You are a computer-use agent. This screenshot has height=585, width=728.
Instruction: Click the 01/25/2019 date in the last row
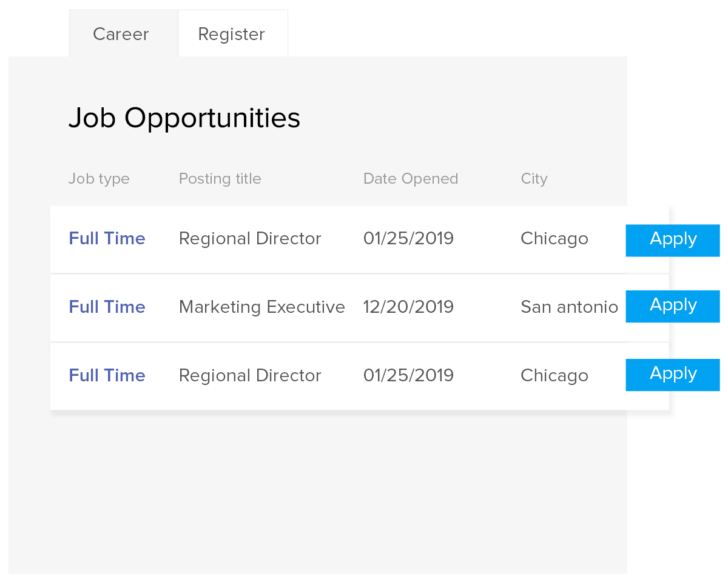coord(408,376)
